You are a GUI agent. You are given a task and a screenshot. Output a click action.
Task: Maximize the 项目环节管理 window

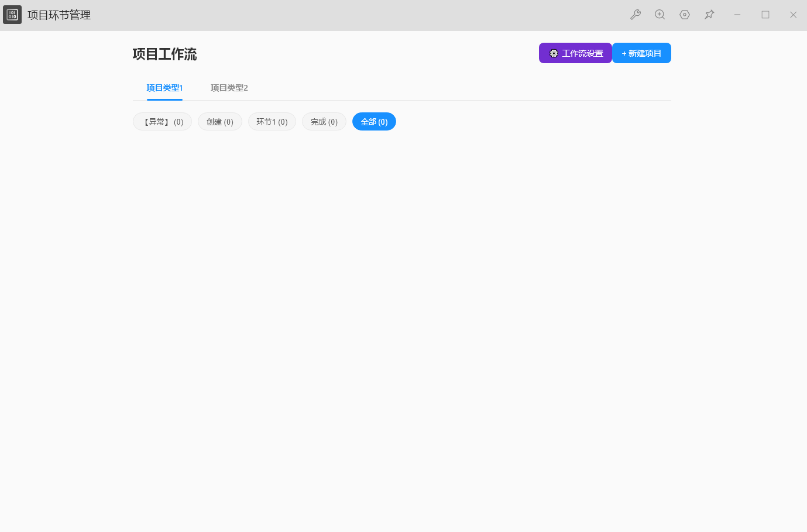pos(765,15)
